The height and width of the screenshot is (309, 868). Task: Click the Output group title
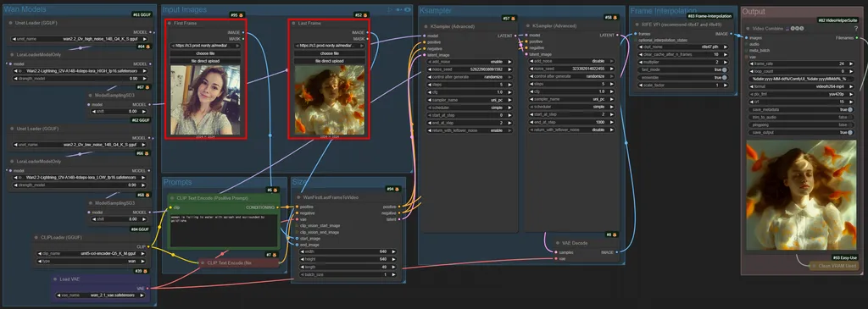754,11
